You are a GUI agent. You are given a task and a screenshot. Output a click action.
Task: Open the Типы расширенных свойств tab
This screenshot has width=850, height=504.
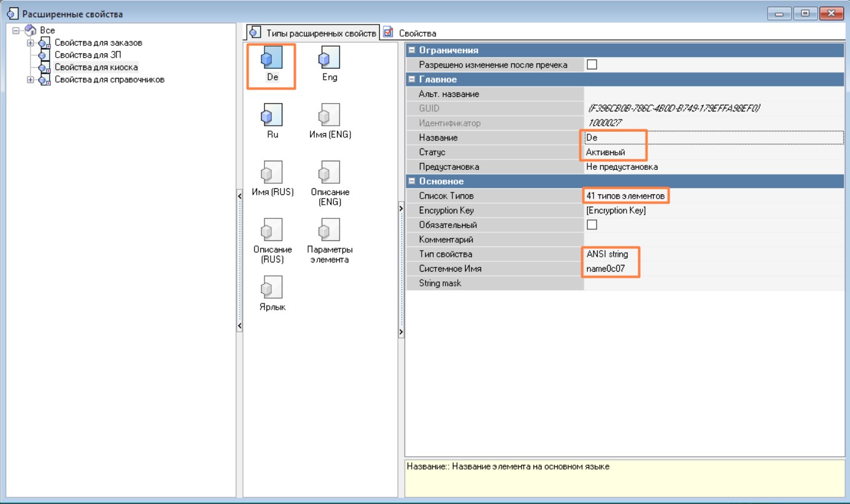(x=313, y=33)
